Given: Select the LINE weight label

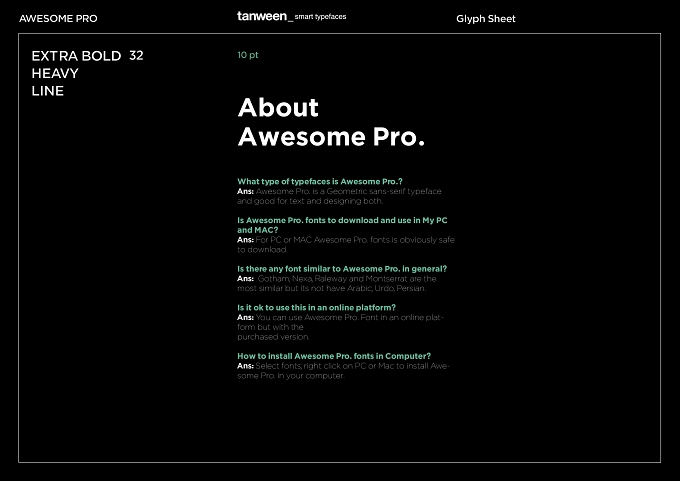Looking at the screenshot, I should tap(48, 91).
